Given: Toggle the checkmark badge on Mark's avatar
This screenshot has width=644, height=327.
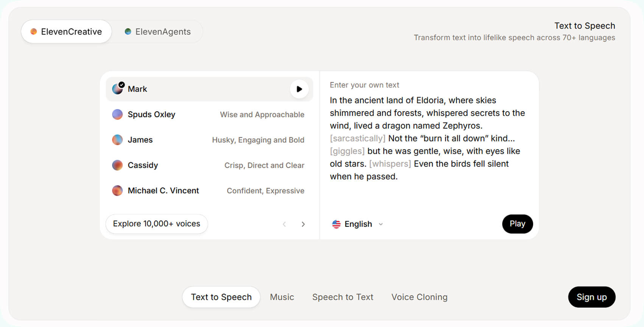Looking at the screenshot, I should 121,84.
